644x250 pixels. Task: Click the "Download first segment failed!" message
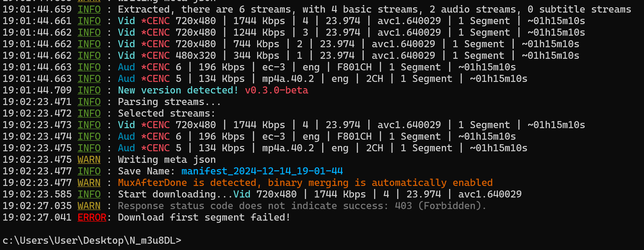click(x=204, y=217)
